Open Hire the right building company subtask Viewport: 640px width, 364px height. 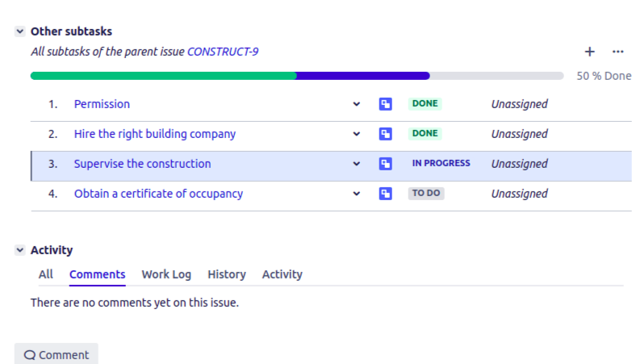point(155,134)
